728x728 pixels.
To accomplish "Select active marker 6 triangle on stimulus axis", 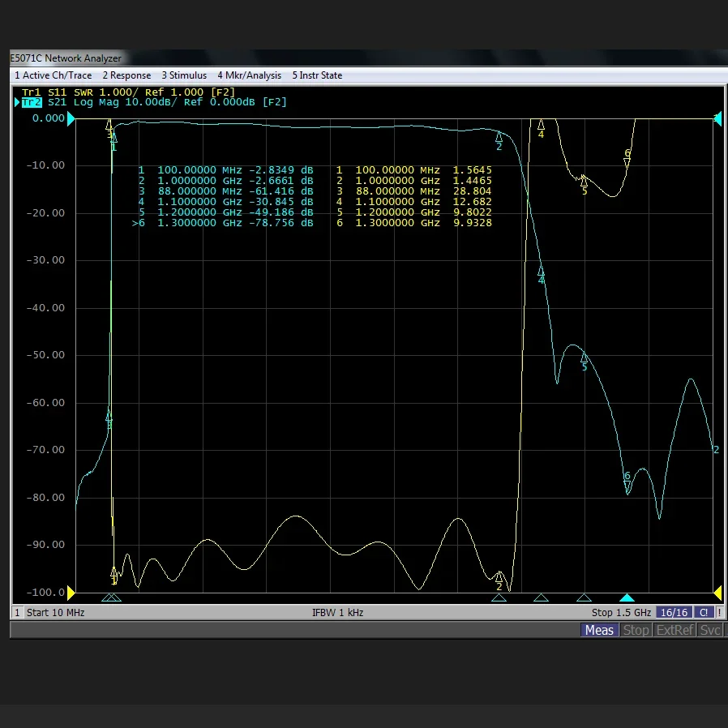I will coord(627,597).
